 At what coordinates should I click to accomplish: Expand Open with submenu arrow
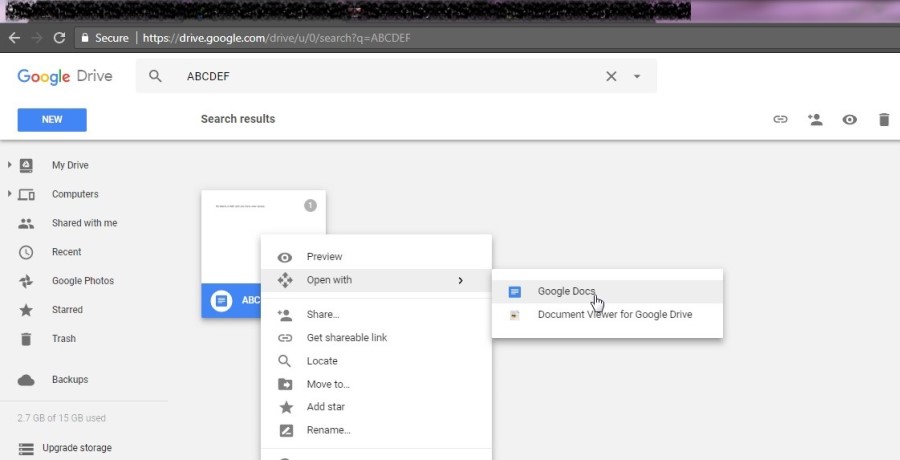(x=460, y=280)
